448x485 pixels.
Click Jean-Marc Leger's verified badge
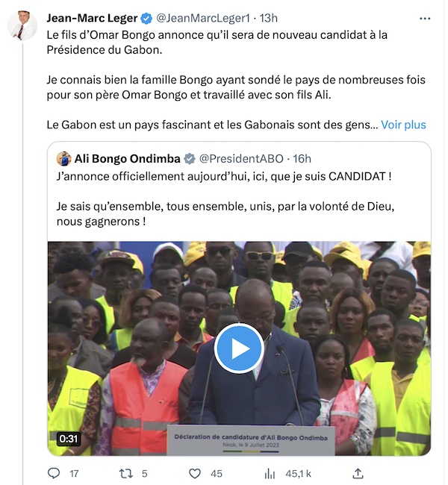[x=146, y=19]
